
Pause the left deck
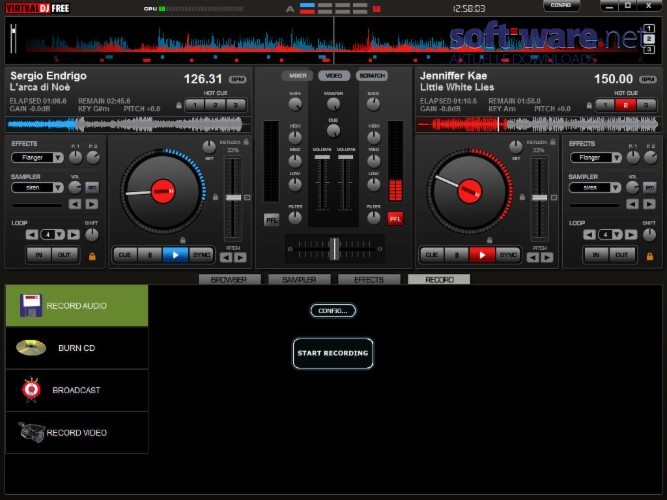pyautogui.click(x=150, y=255)
